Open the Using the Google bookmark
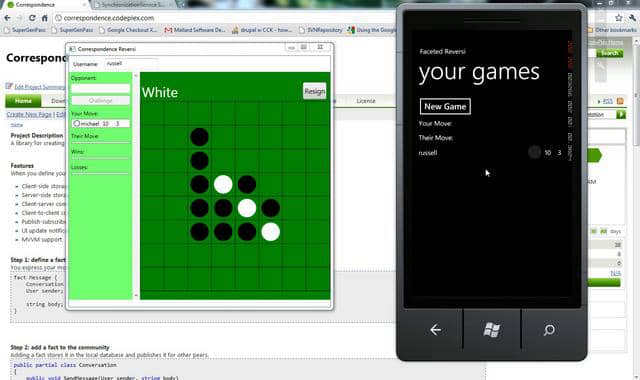The width and height of the screenshot is (640, 380). point(371,30)
